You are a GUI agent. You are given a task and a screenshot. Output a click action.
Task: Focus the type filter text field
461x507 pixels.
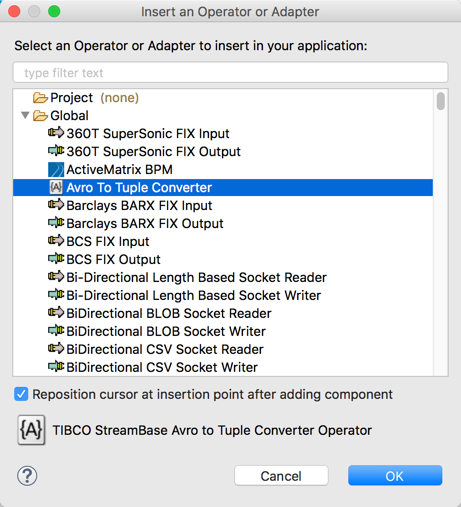point(230,72)
